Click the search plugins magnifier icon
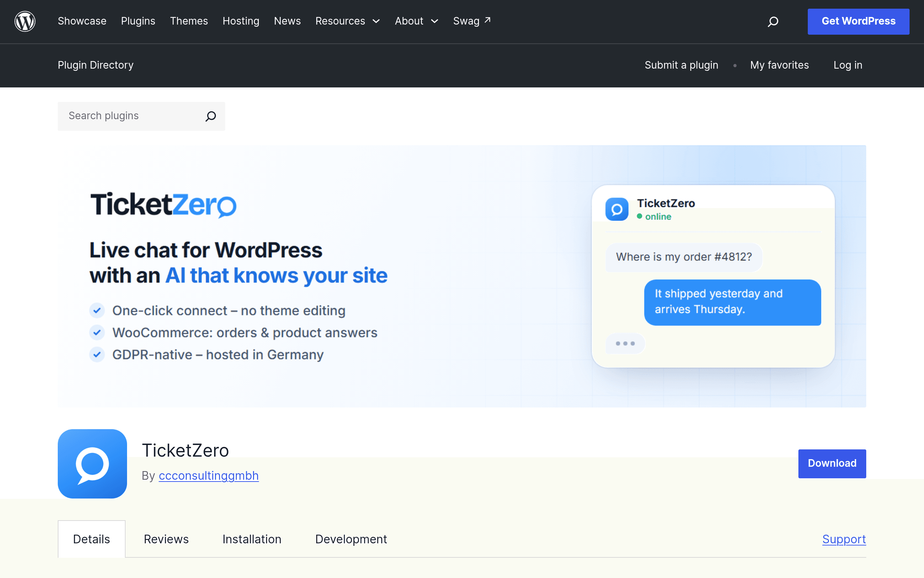Image resolution: width=924 pixels, height=578 pixels. pos(211,116)
